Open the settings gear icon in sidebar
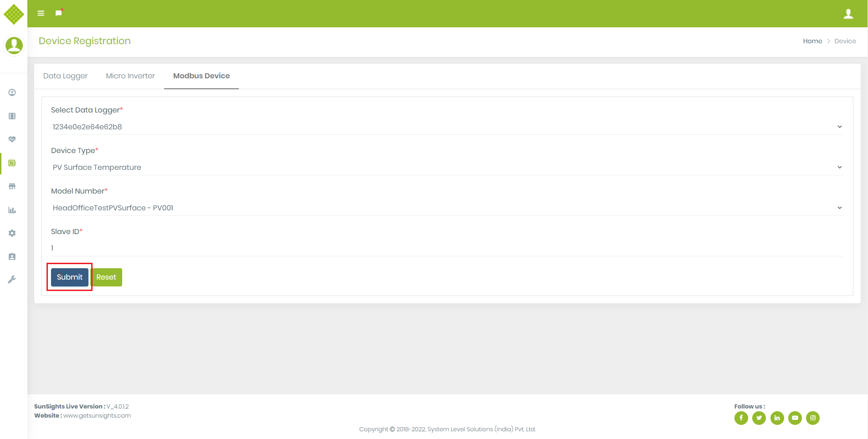 pyautogui.click(x=12, y=233)
